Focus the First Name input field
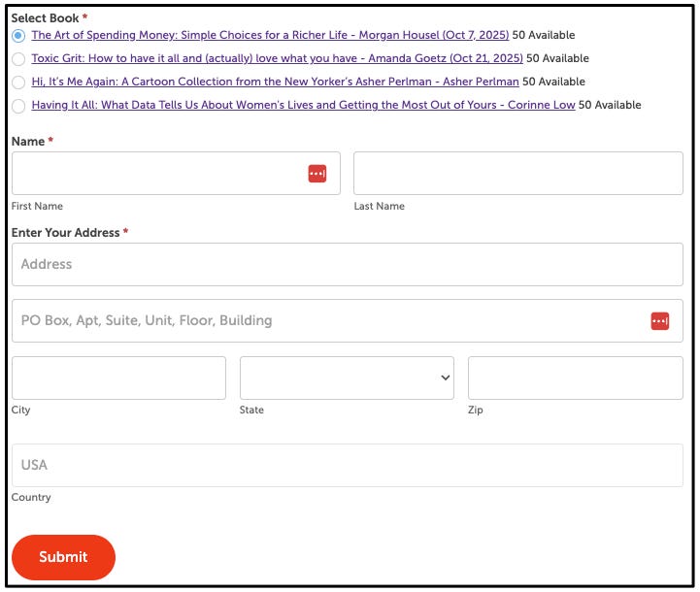Viewport: 700px width, 592px height. [x=176, y=173]
